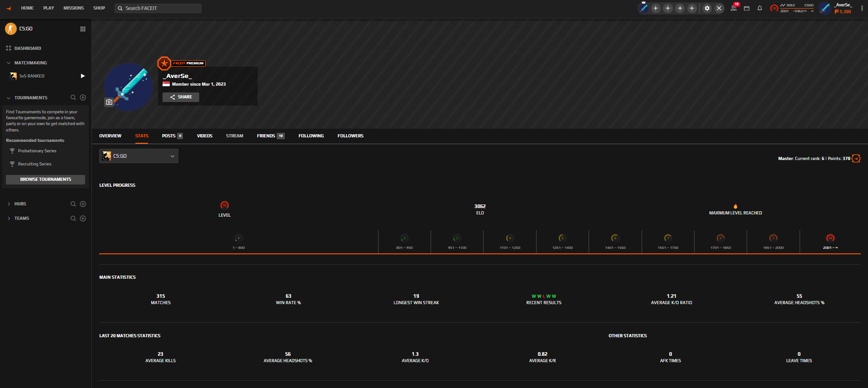The height and width of the screenshot is (388, 868).
Task: Click the orange CS:GO game icon in sidebar
Action: [11, 29]
